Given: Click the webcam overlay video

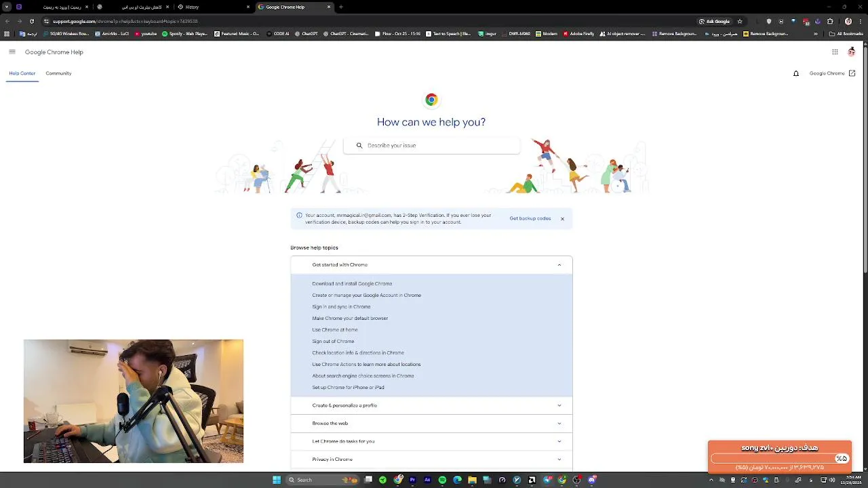Looking at the screenshot, I should tap(134, 401).
